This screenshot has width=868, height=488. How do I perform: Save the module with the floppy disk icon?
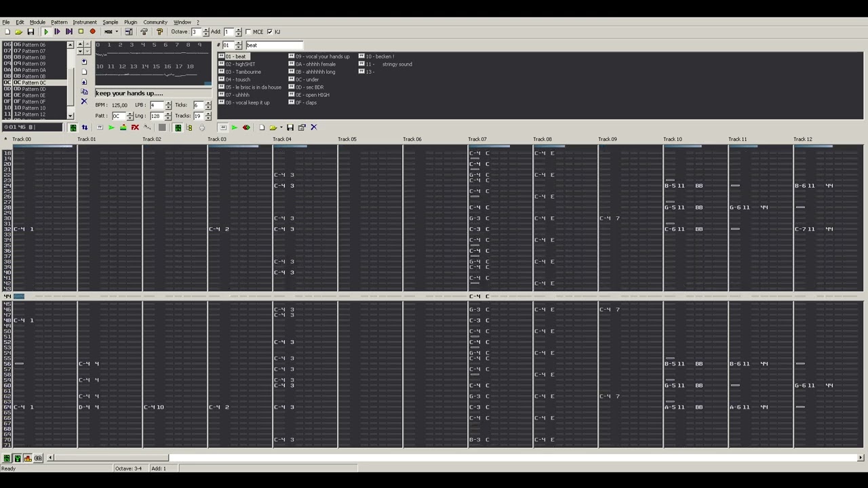[31, 32]
